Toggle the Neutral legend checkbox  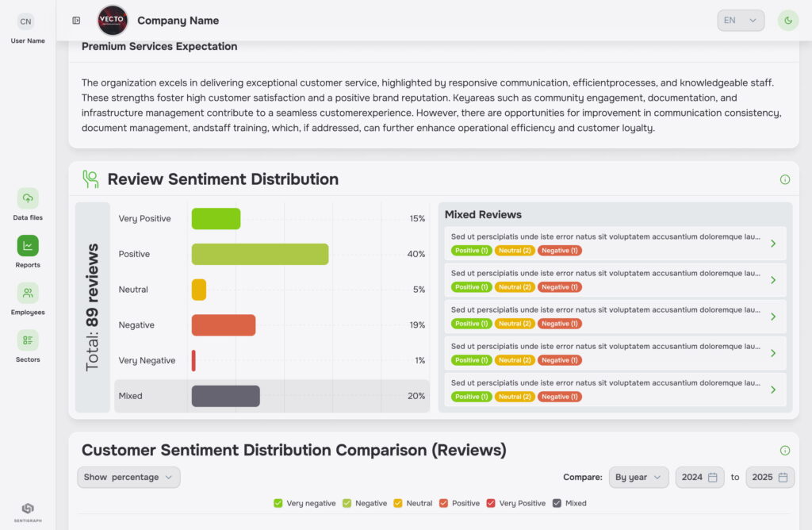398,503
